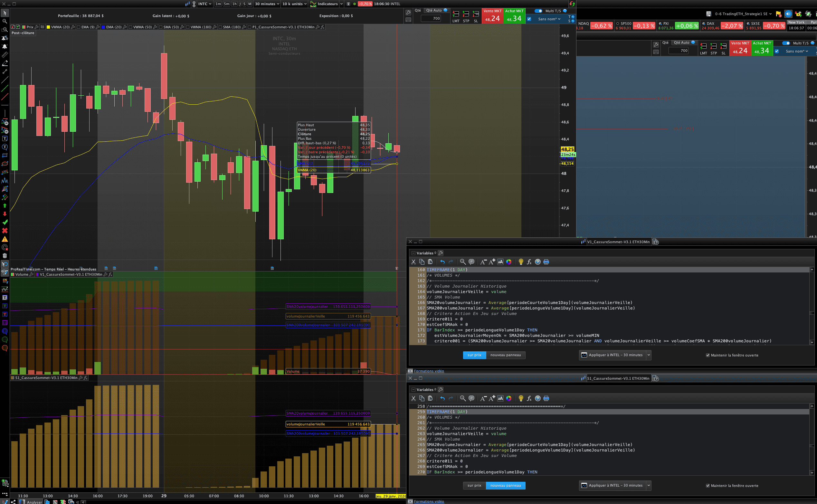817x504 pixels.
Task: Click the Achat MKT 48,34 buy button
Action: [x=514, y=16]
